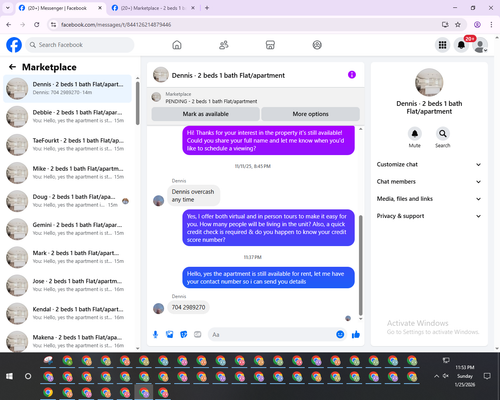Open Makena's conversation in the list
The width and height of the screenshot is (500, 400).
(x=67, y=341)
